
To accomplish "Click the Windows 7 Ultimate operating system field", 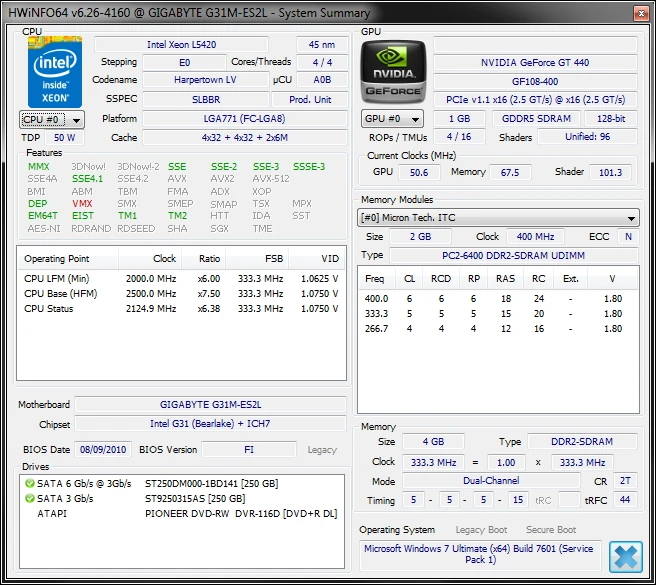I will 480,554.
